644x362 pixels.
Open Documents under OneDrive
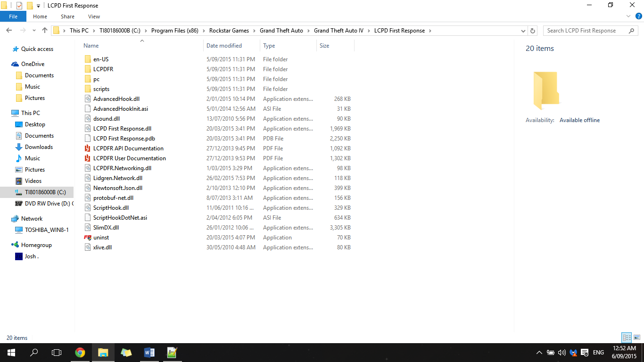(40, 75)
